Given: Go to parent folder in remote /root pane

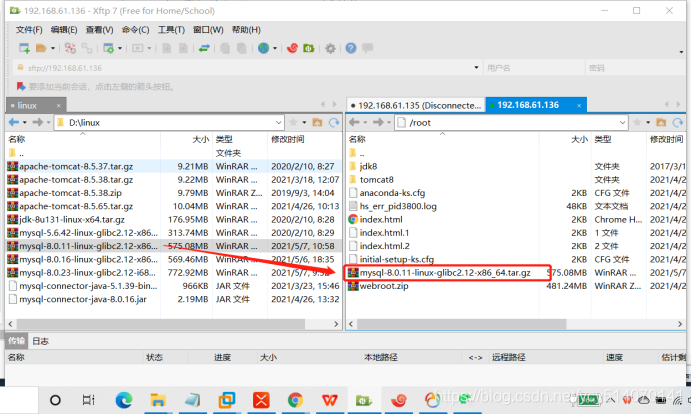Looking at the screenshot, I should tap(661, 122).
